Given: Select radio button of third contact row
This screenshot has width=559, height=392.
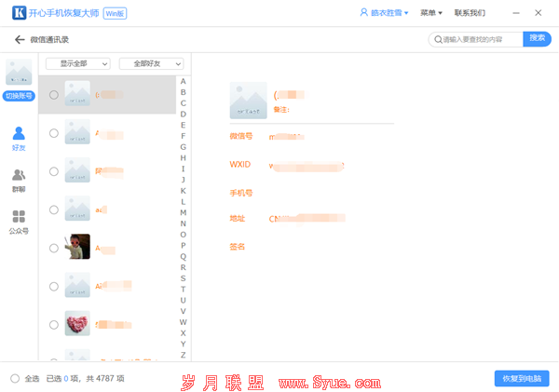Looking at the screenshot, I should (54, 171).
